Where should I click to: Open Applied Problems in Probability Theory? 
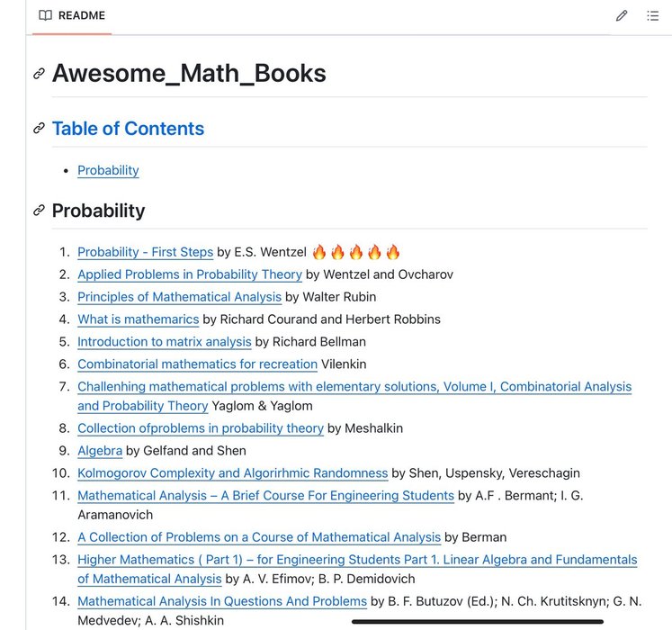(x=190, y=274)
